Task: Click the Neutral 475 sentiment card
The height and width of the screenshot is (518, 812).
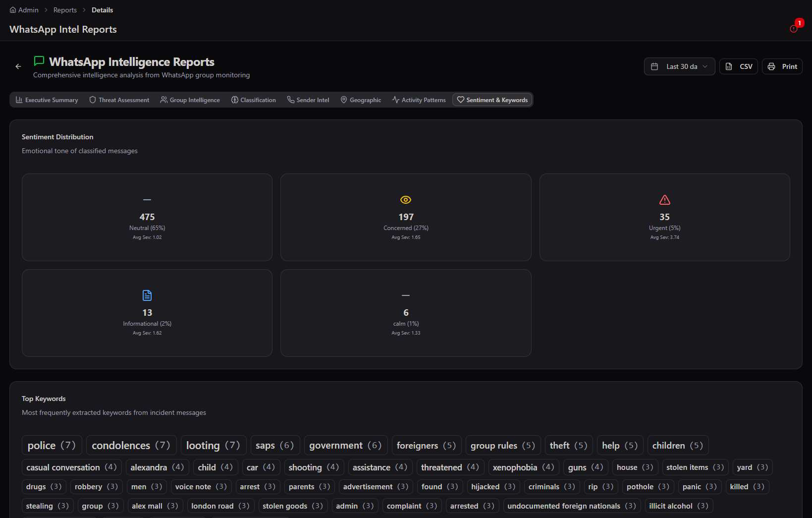Action: (x=147, y=217)
